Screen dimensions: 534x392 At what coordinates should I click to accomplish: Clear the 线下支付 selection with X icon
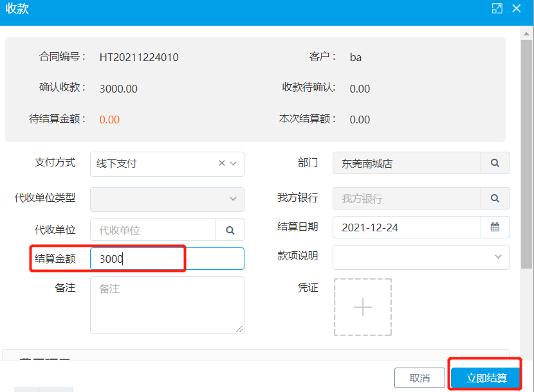click(222, 163)
